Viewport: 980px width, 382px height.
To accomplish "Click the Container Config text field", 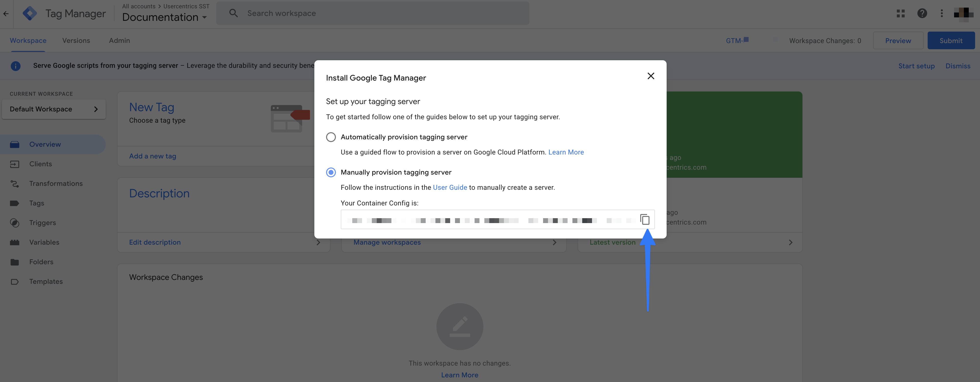I will 497,219.
